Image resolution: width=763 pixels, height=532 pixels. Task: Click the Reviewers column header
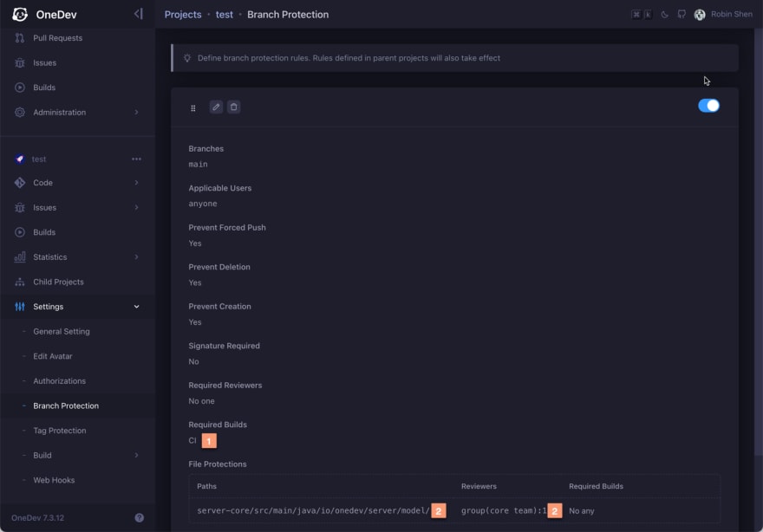[x=479, y=486]
